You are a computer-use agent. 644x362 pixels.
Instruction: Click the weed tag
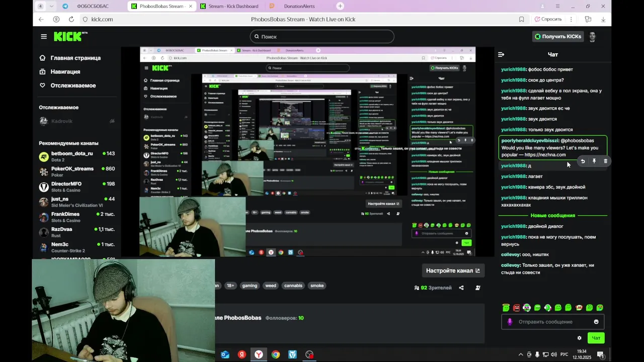coord(271,286)
